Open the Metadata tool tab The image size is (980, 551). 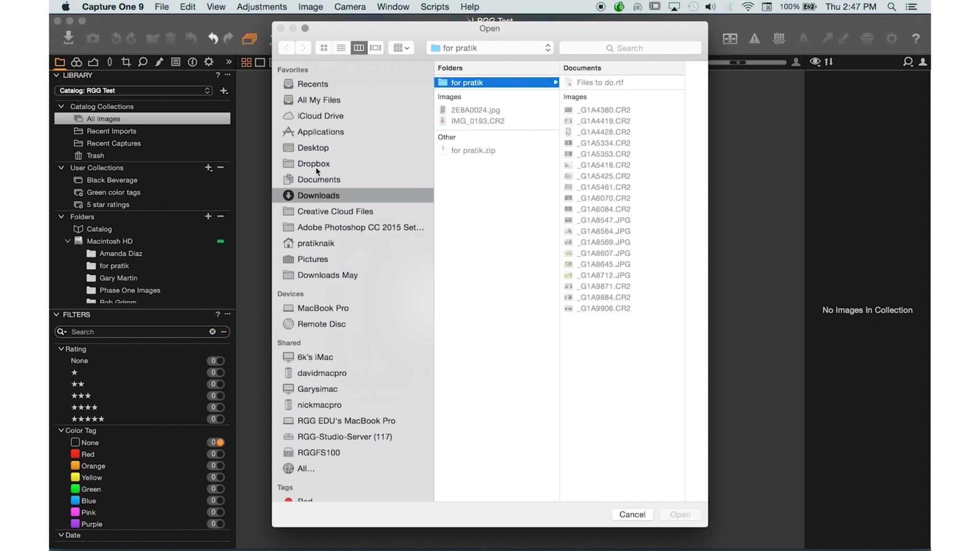(x=176, y=62)
